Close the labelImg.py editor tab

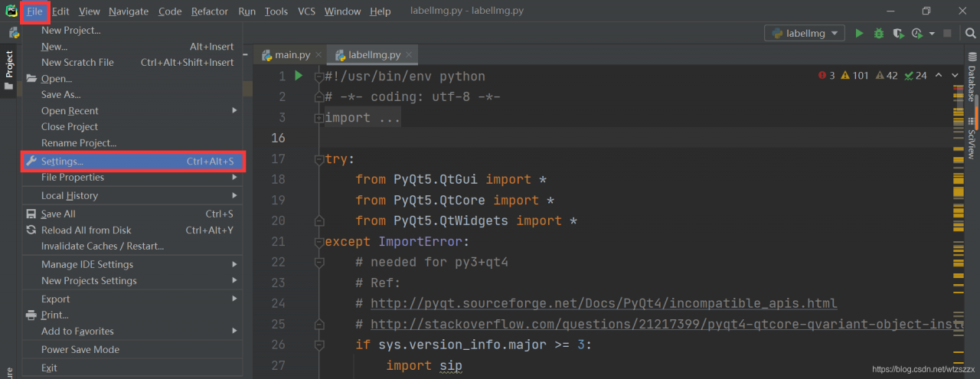click(x=410, y=55)
